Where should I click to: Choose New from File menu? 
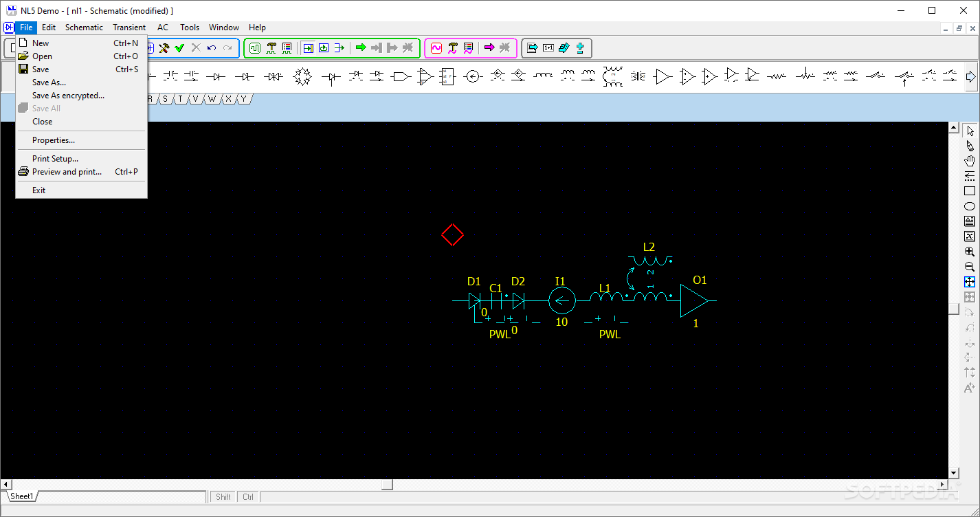pos(81,43)
